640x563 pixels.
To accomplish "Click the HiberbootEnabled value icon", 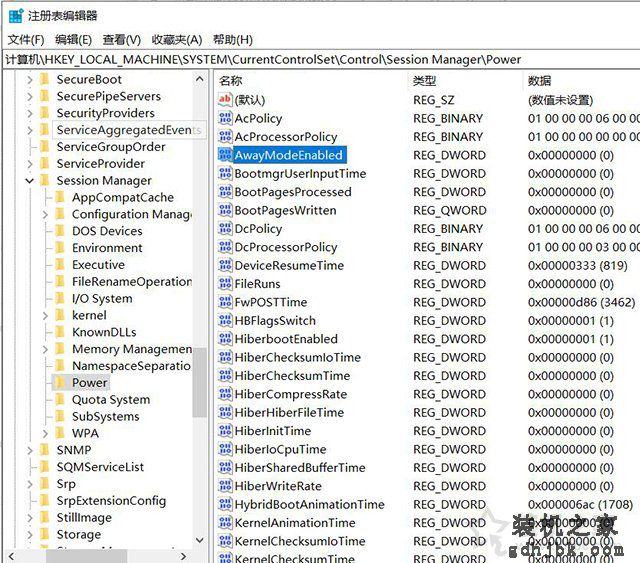I will click(x=225, y=338).
